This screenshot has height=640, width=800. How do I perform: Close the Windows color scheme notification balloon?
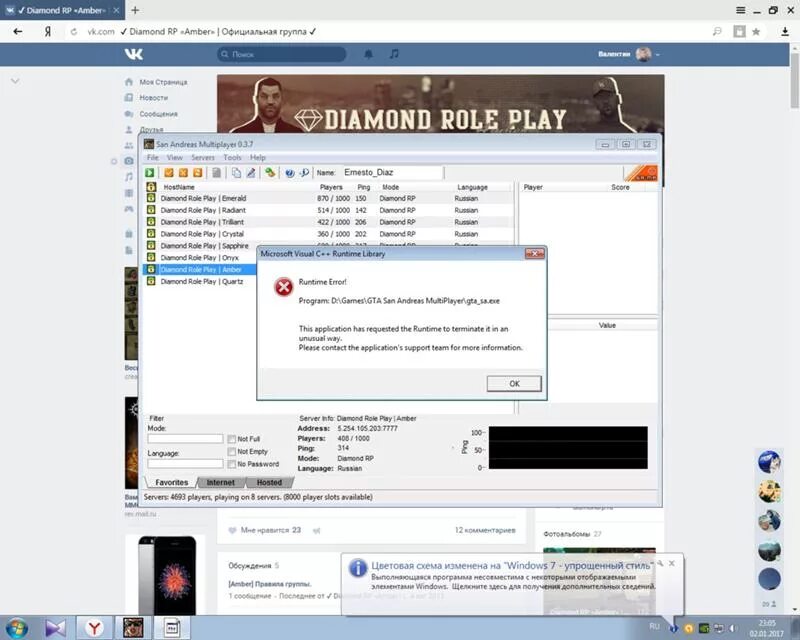click(672, 563)
